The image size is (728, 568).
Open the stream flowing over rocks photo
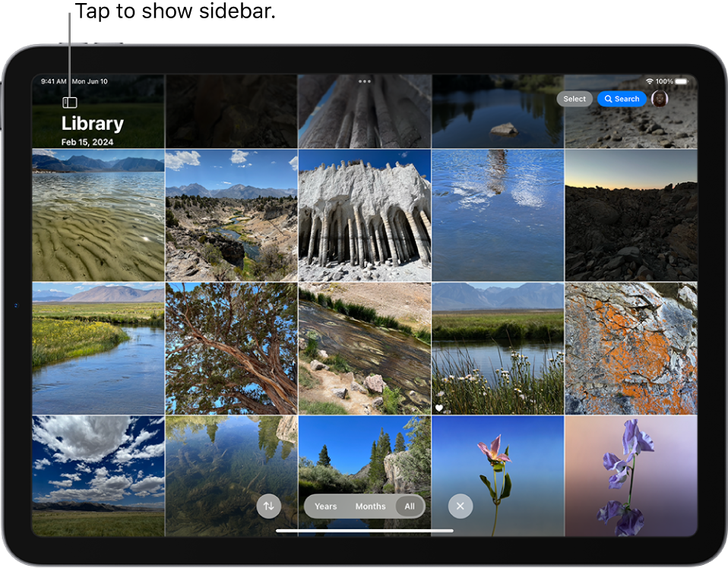(365, 349)
